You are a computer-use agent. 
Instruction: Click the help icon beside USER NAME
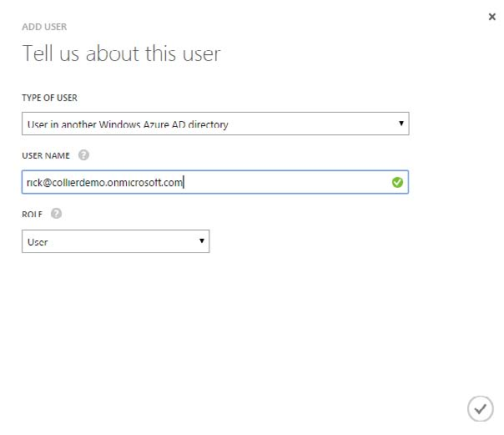pyautogui.click(x=83, y=155)
